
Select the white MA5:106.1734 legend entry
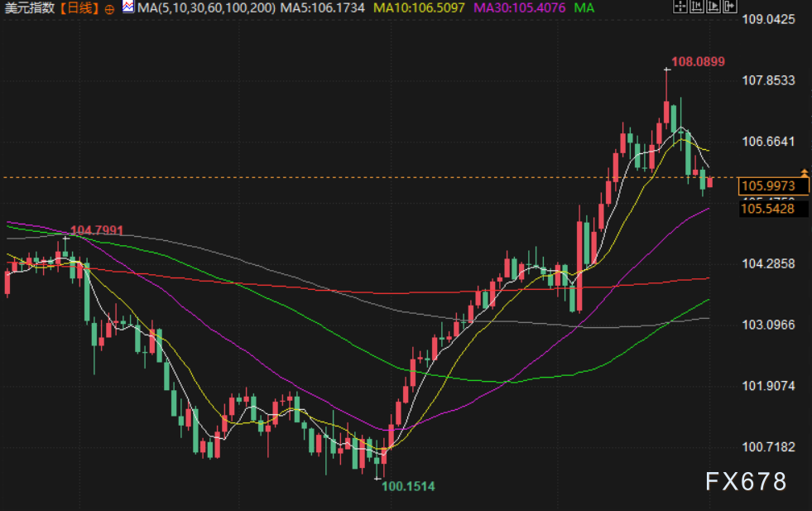[x=322, y=8]
